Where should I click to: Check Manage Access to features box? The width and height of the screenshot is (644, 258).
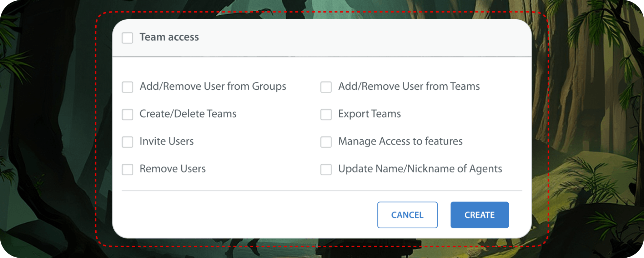326,142
